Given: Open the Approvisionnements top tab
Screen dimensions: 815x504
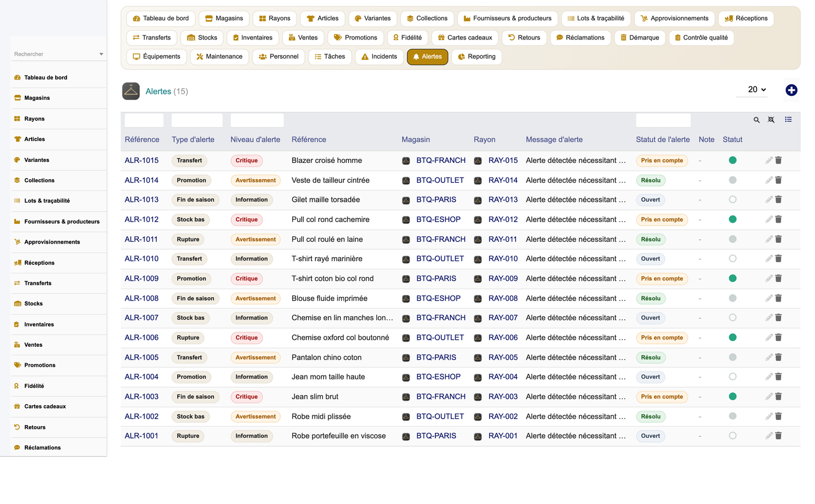Looking at the screenshot, I should pyautogui.click(x=675, y=19).
